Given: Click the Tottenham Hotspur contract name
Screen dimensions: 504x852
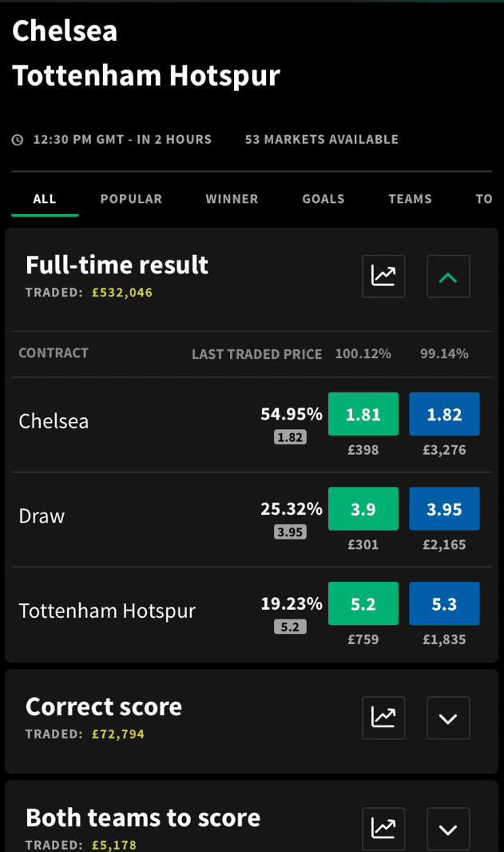Looking at the screenshot, I should (107, 611).
